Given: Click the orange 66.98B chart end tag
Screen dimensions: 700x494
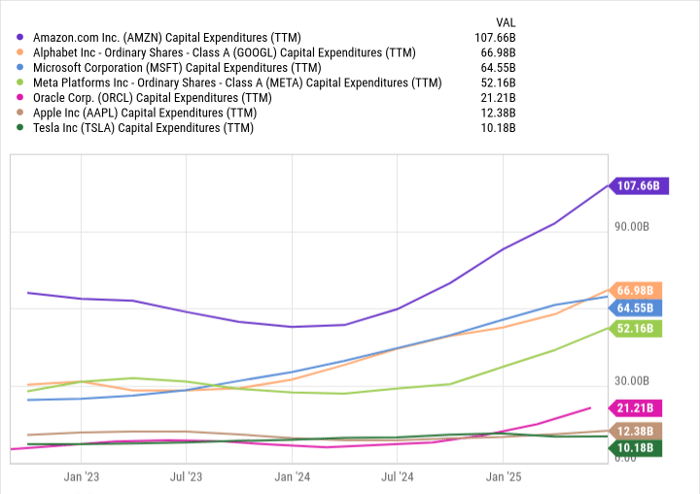Looking at the screenshot, I should point(635,291).
